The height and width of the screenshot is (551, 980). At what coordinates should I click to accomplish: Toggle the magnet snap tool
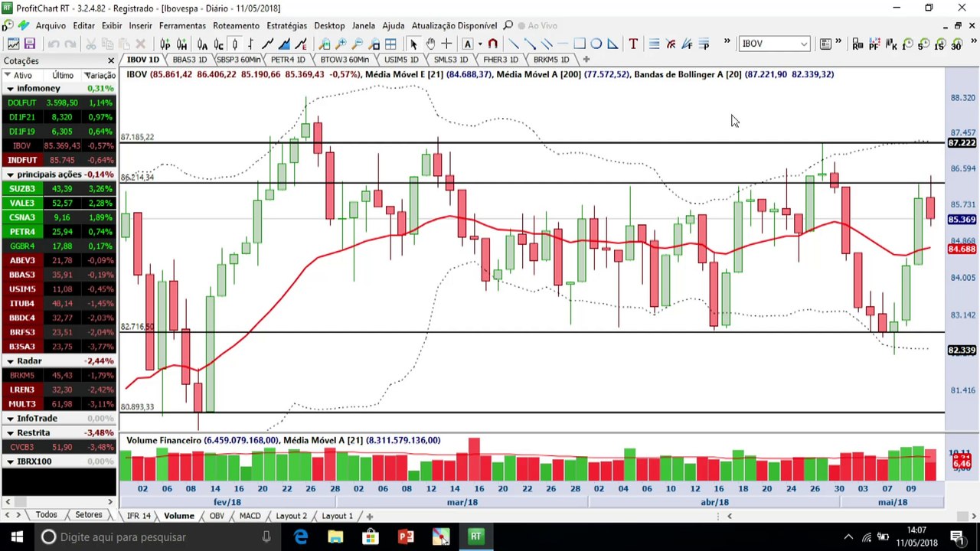point(493,44)
